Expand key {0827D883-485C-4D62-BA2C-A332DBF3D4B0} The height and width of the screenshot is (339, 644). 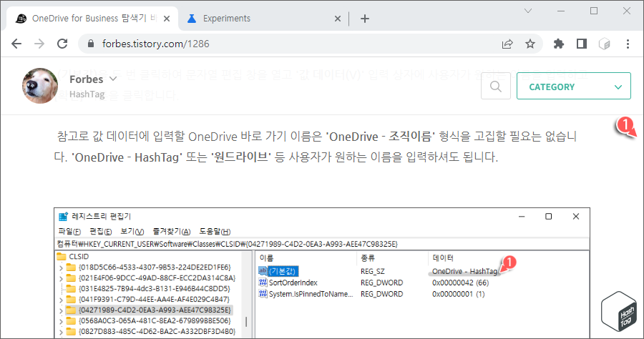(62, 332)
